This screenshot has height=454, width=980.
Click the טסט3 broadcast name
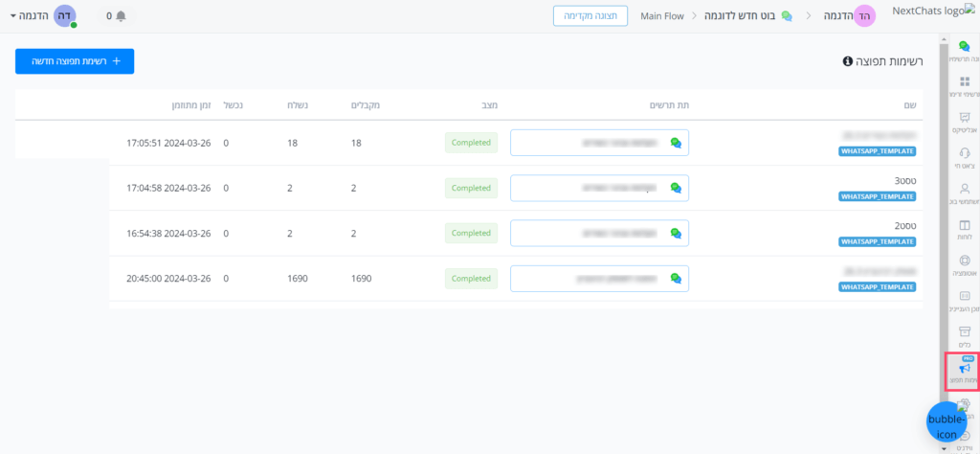(x=905, y=181)
